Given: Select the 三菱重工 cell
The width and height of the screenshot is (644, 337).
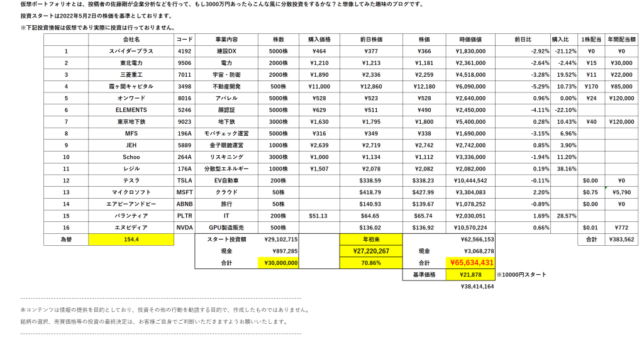Looking at the screenshot, I should [x=131, y=75].
